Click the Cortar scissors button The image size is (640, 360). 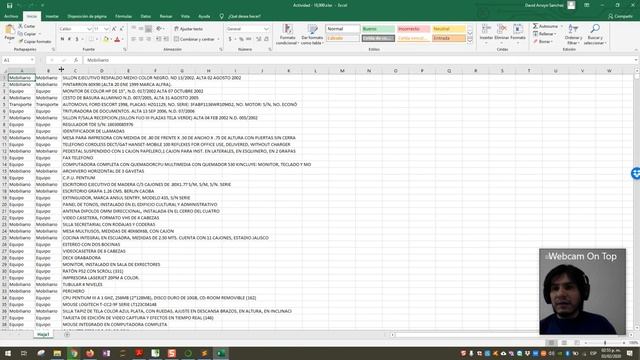tap(27, 26)
